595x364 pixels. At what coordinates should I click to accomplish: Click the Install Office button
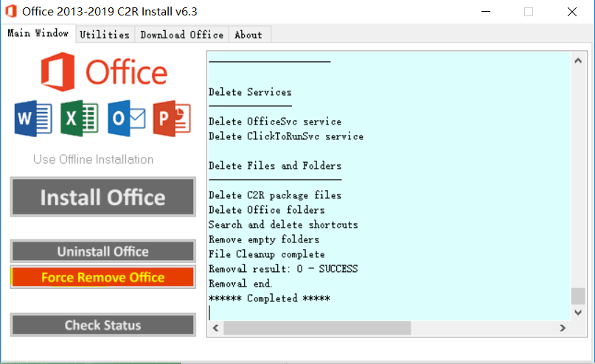coord(102,197)
